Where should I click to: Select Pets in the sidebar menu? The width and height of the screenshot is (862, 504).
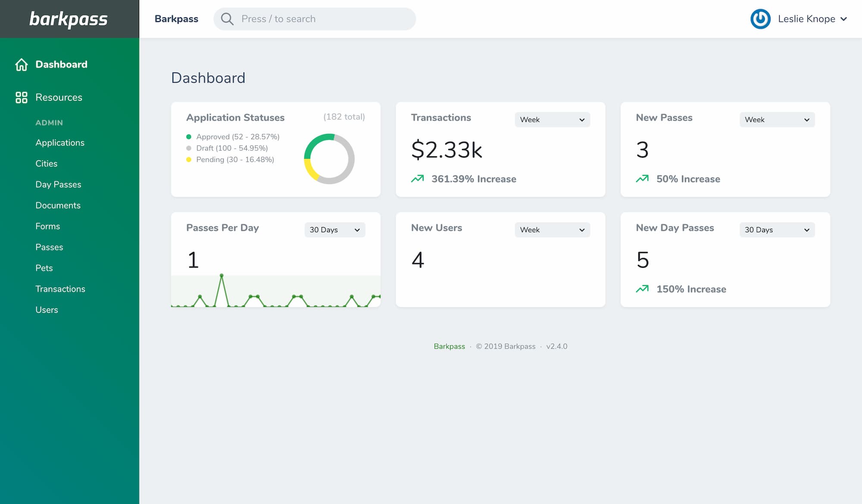point(44,268)
